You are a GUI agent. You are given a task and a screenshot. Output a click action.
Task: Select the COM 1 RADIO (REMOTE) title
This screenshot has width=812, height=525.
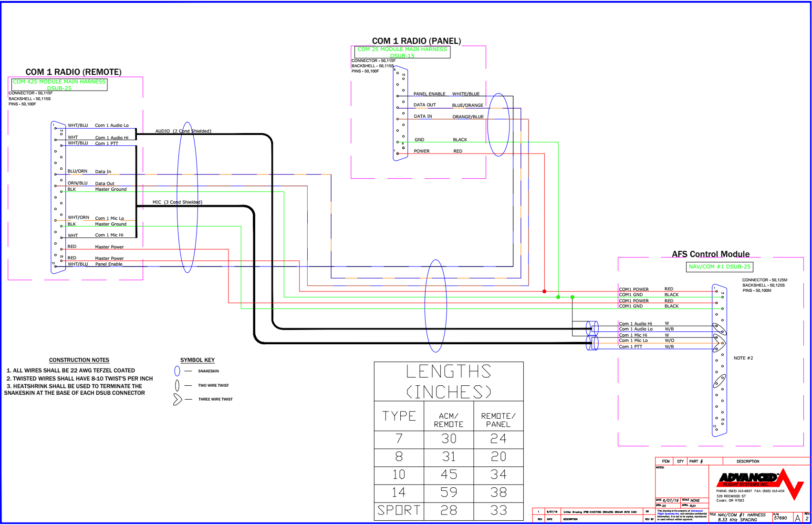(x=73, y=72)
